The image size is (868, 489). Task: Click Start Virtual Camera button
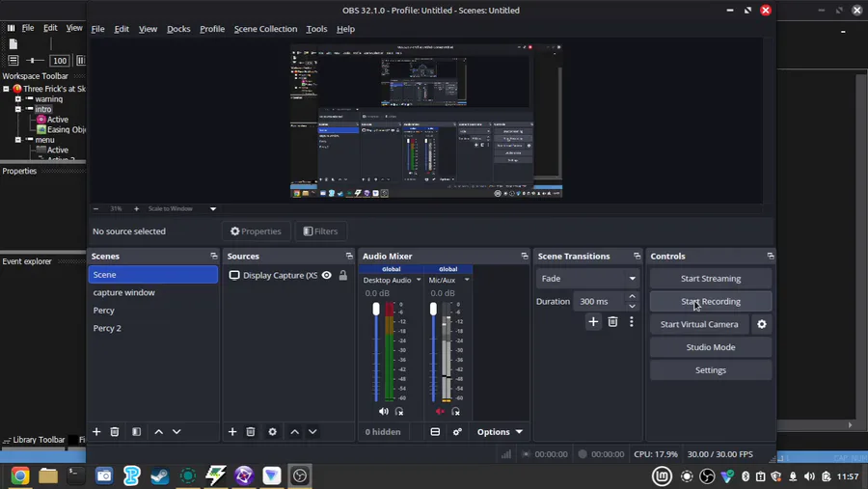click(x=698, y=324)
